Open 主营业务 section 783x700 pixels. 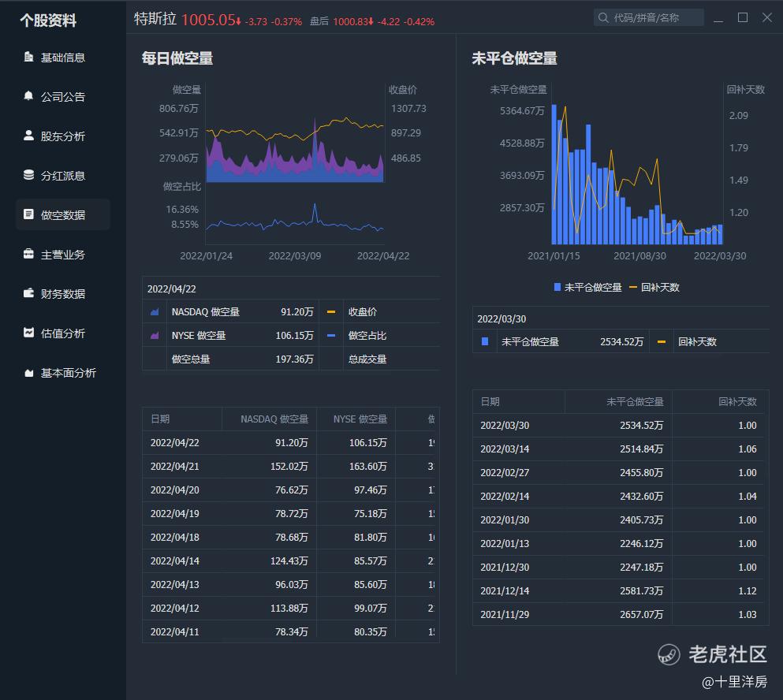(63, 254)
